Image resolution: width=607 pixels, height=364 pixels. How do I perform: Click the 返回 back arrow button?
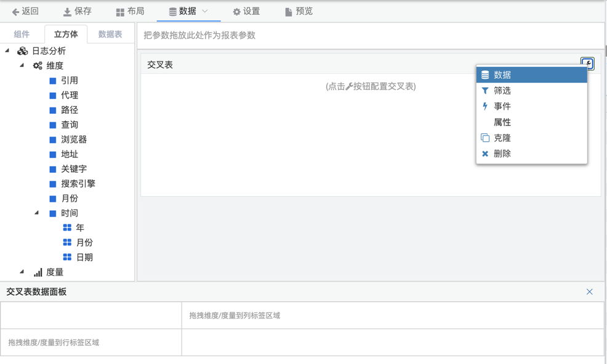[25, 12]
